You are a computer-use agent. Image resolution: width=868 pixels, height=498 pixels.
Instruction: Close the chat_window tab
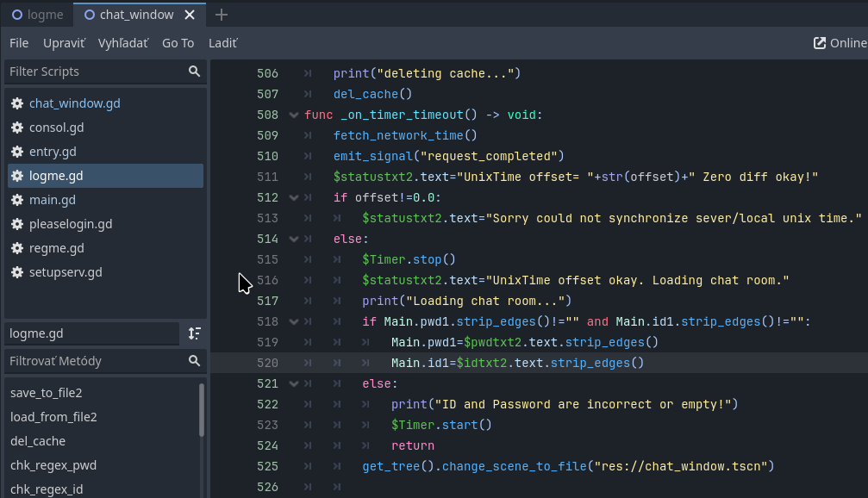click(190, 15)
